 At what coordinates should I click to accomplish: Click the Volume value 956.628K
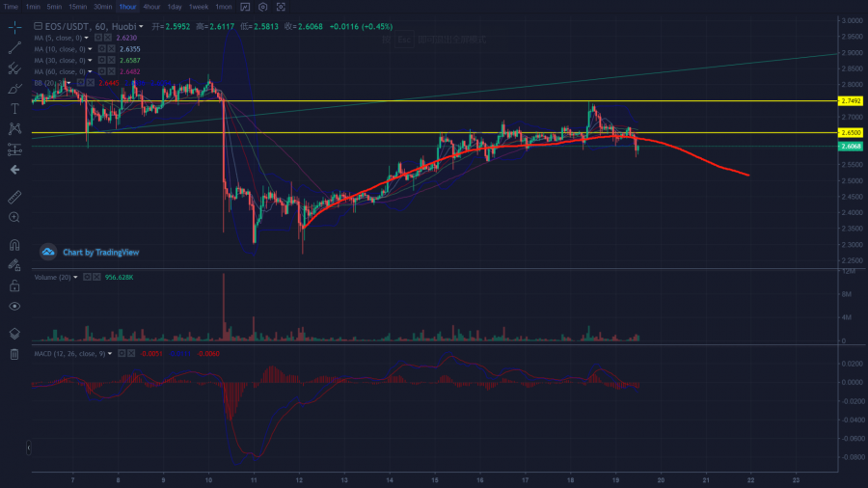119,277
